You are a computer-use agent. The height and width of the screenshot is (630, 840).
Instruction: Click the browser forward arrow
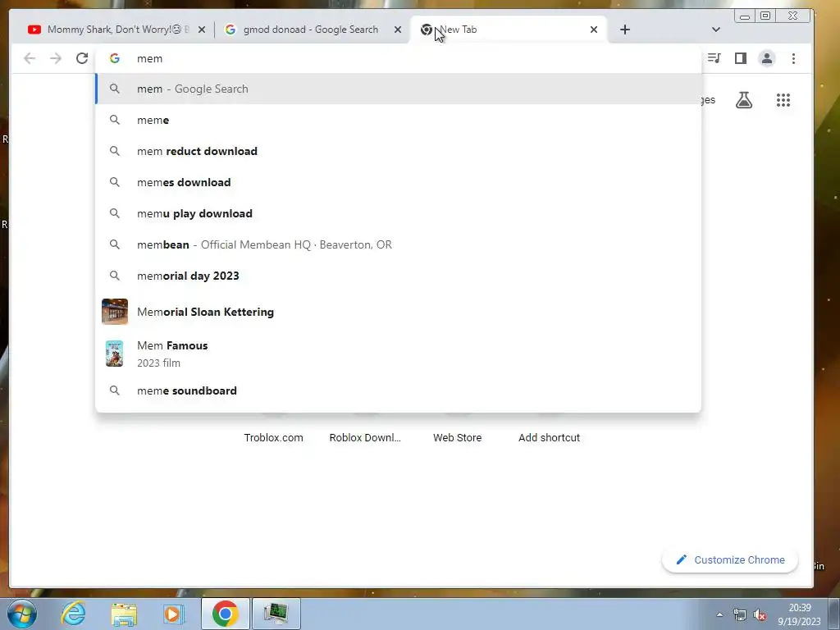pos(56,58)
